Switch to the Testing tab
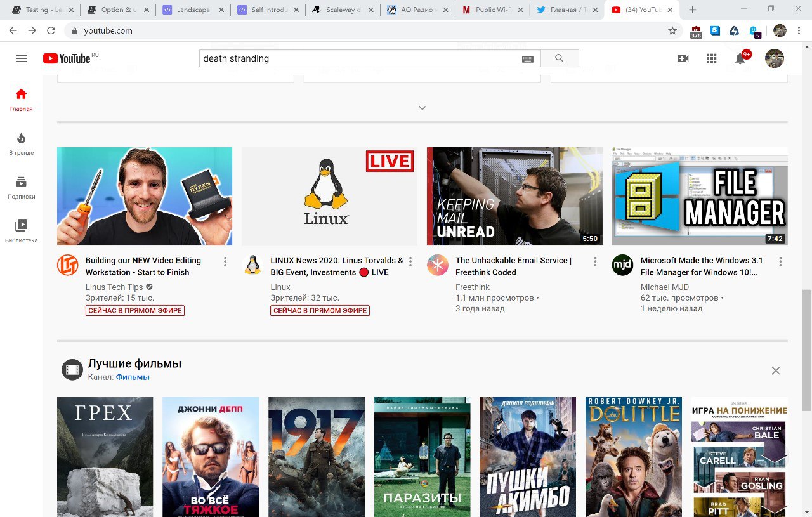This screenshot has height=517, width=812. coord(43,10)
